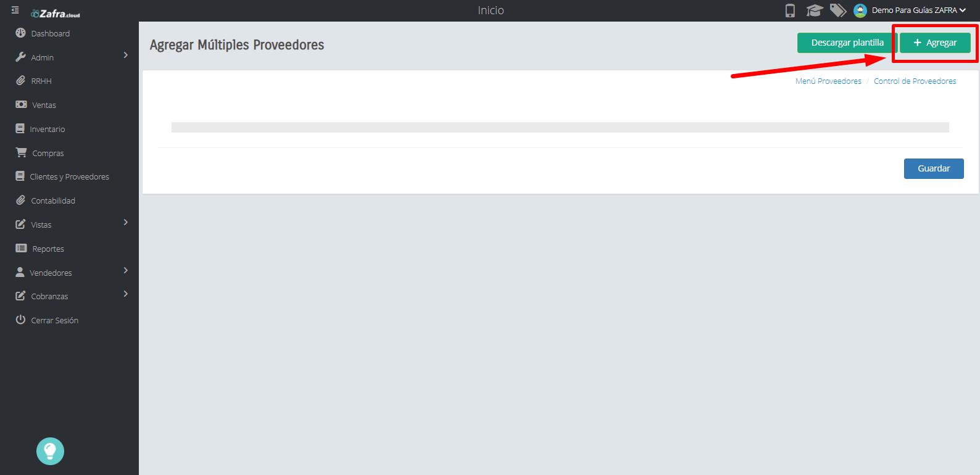Open Clientes y Proveedores section
The image size is (980, 475).
click(x=62, y=176)
